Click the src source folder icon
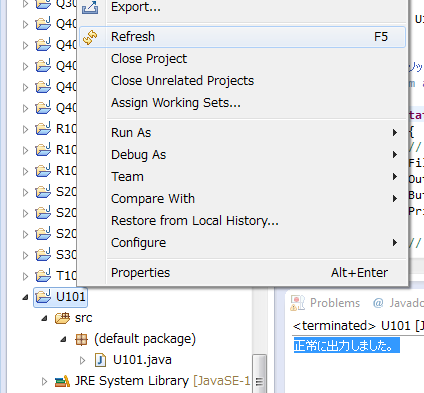 pyautogui.click(x=62, y=318)
